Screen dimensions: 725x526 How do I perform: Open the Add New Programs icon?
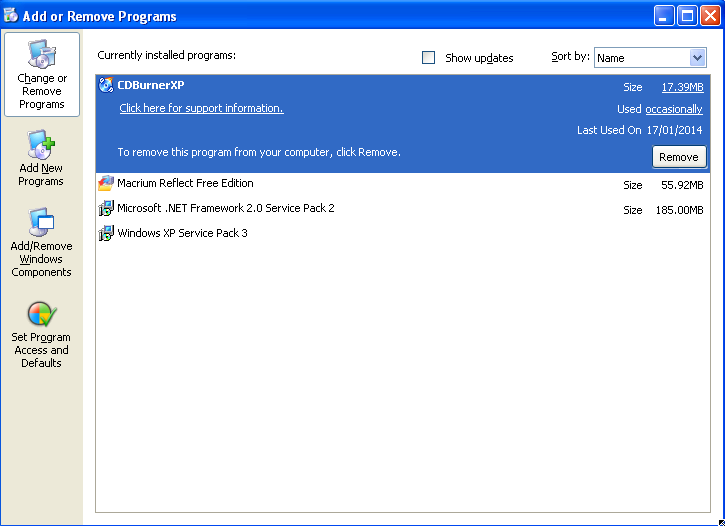41,145
